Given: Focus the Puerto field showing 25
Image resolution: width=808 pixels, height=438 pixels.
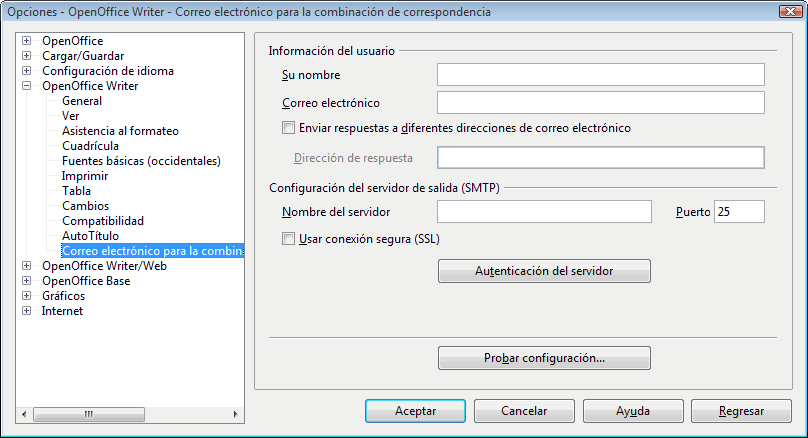Looking at the screenshot, I should tap(739, 212).
